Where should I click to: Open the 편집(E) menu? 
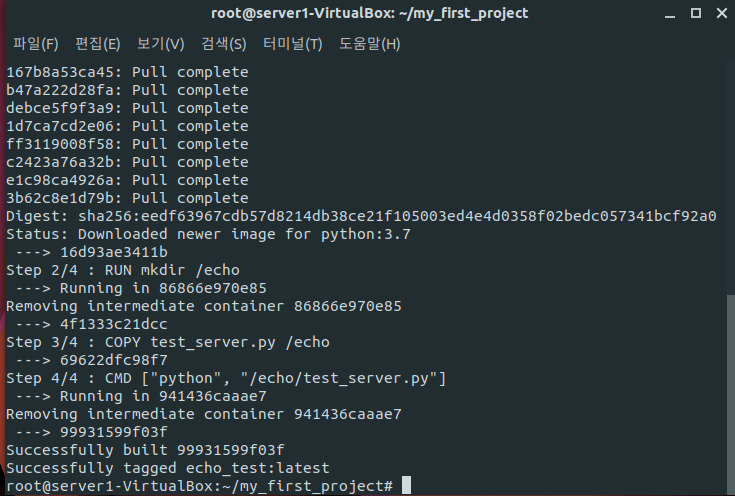tap(98, 44)
